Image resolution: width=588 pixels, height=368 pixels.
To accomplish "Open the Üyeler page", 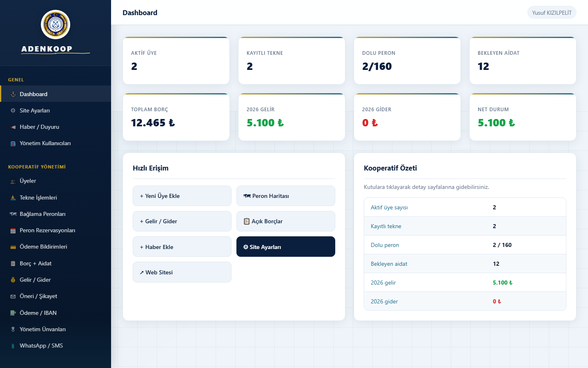I will (56, 181).
